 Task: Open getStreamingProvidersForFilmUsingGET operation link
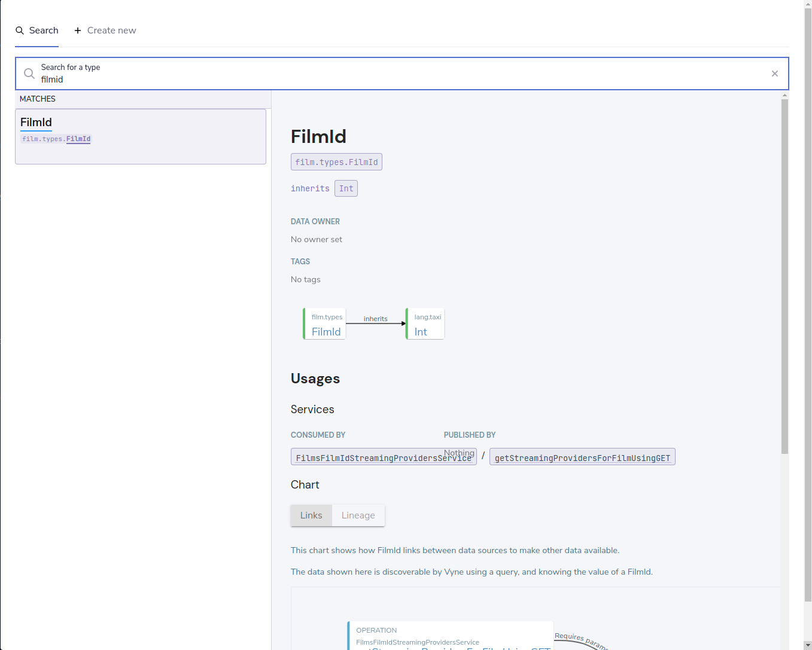point(582,457)
